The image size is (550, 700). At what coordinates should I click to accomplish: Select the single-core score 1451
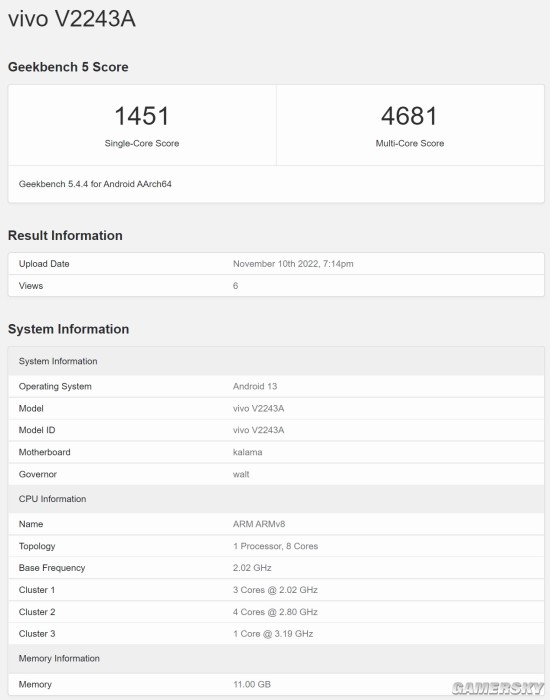point(142,116)
